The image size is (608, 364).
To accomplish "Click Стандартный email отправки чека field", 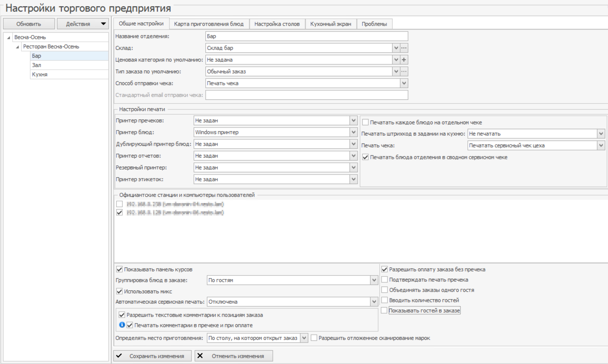I will point(307,95).
